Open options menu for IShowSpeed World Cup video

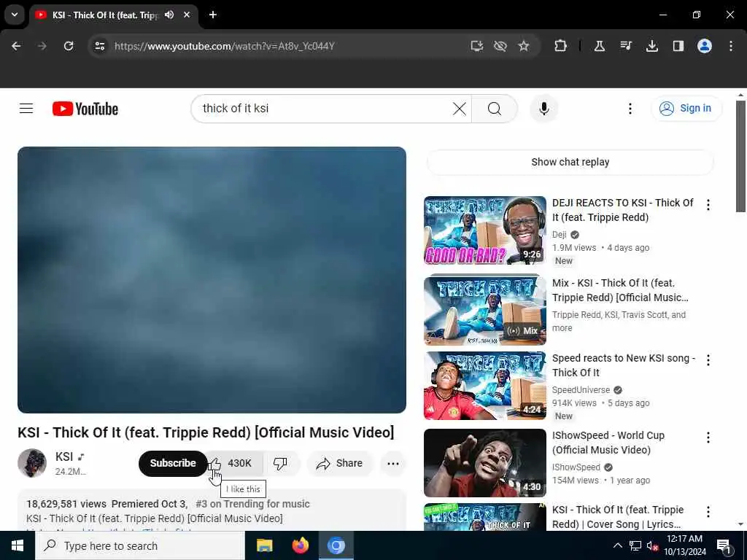click(x=708, y=437)
